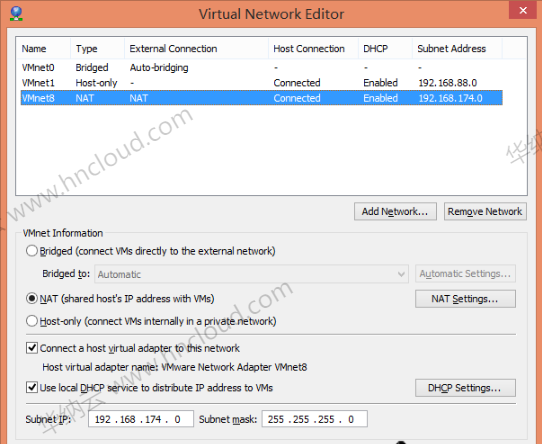Select the Bridged radio button
The height and width of the screenshot is (444, 542).
tap(32, 251)
